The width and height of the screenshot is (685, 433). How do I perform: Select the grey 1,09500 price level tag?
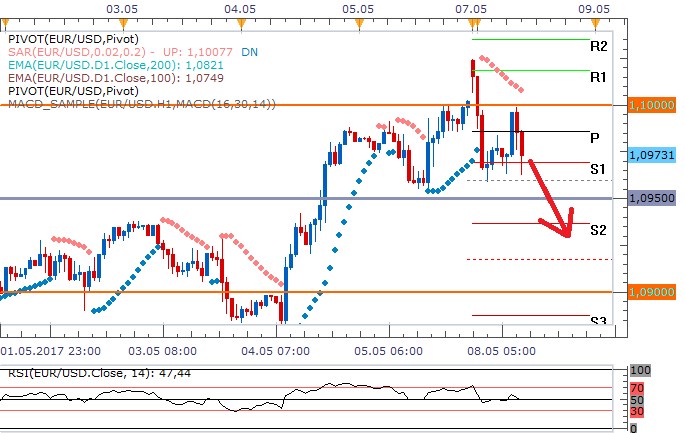click(651, 198)
